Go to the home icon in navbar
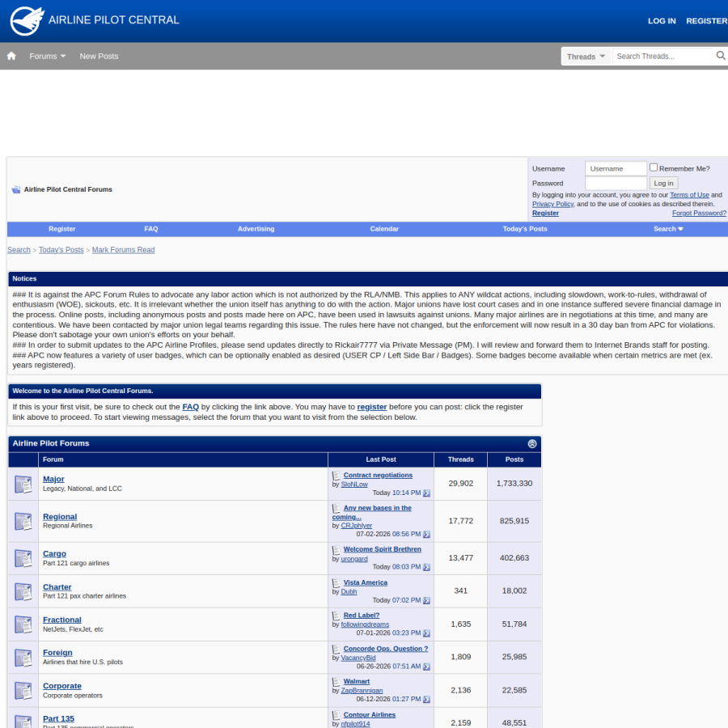728x728 pixels. tap(11, 56)
